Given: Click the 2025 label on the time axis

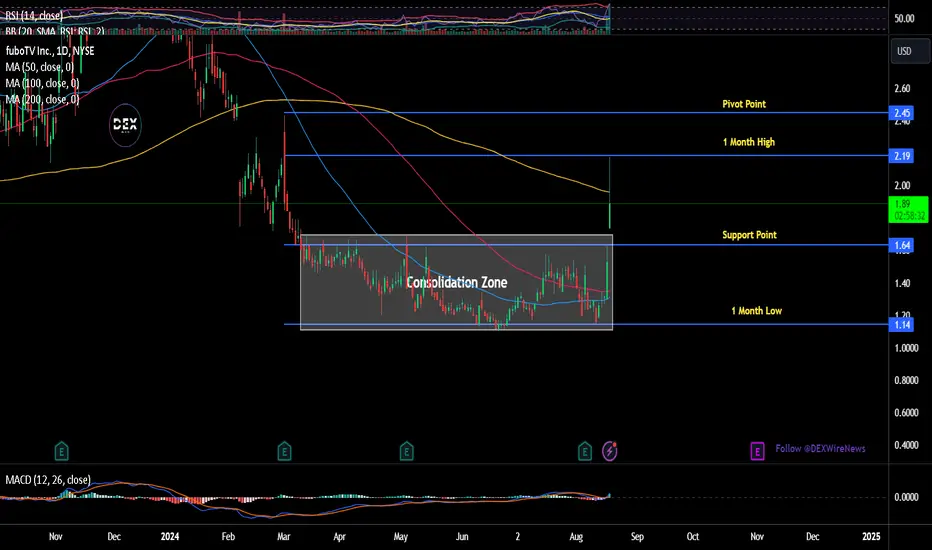Looking at the screenshot, I should [871, 536].
